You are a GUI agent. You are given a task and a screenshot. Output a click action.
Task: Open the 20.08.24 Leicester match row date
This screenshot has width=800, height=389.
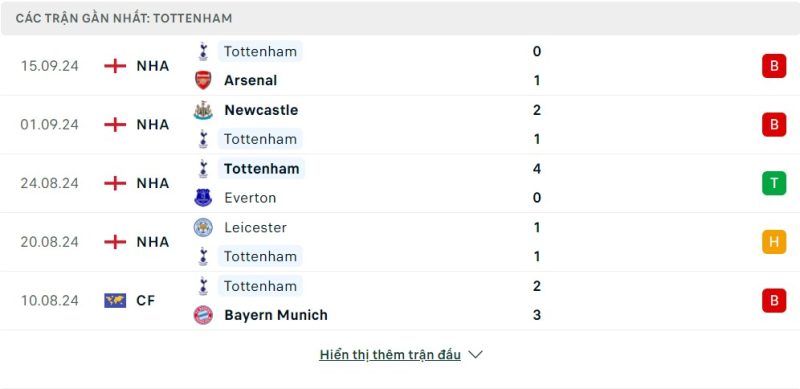click(x=49, y=242)
